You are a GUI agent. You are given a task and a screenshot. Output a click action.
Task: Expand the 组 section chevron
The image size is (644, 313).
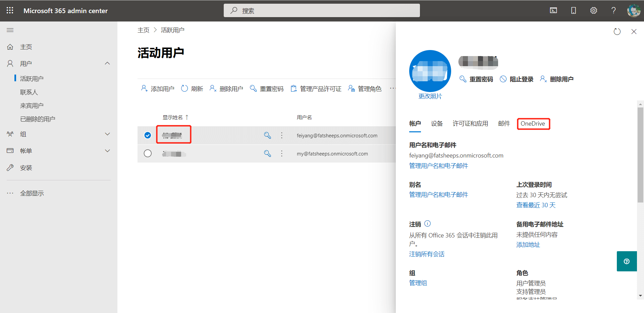107,134
